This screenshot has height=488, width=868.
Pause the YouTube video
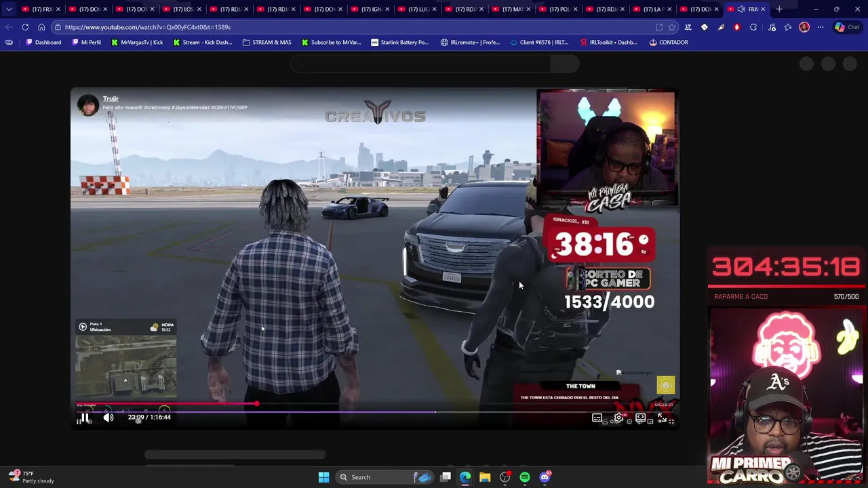(84, 418)
